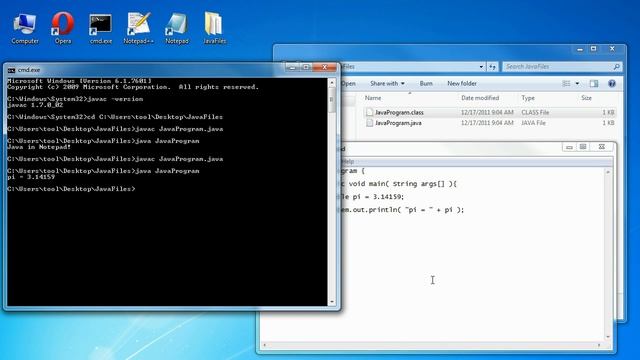Create a New folder from the Explorer toolbar
This screenshot has width=640, height=360.
click(462, 83)
